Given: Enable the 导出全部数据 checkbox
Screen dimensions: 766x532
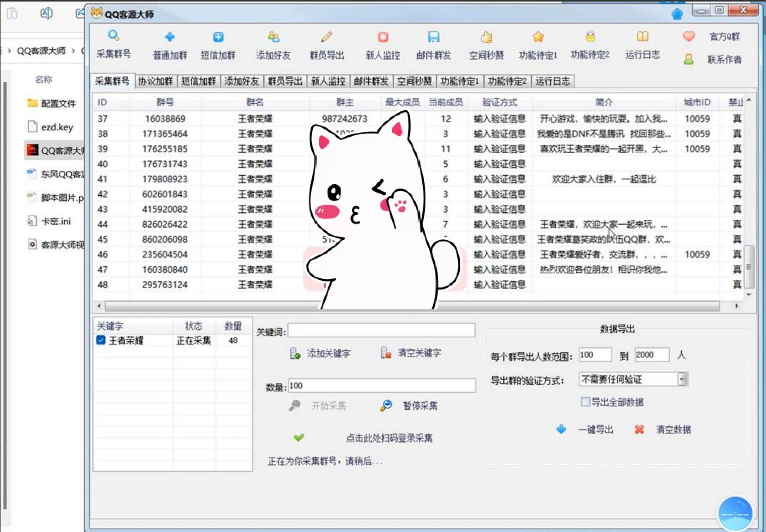Looking at the screenshot, I should (x=585, y=402).
